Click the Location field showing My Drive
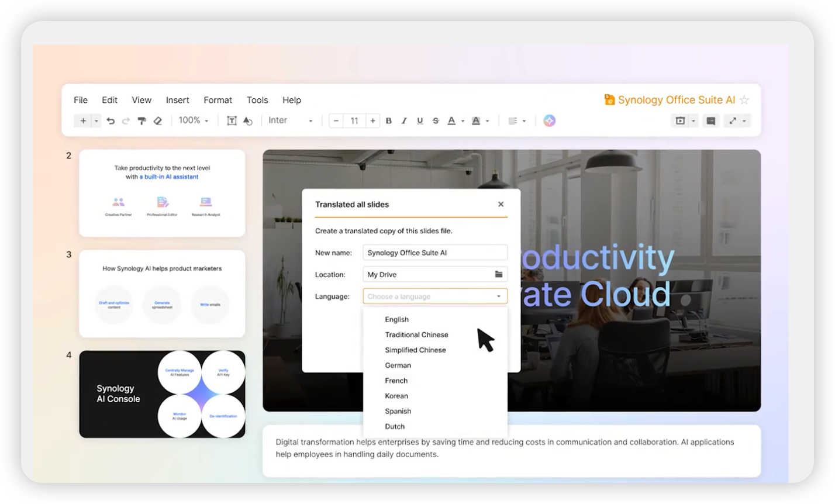Viewport: 835px width, 504px height. pyautogui.click(x=435, y=274)
